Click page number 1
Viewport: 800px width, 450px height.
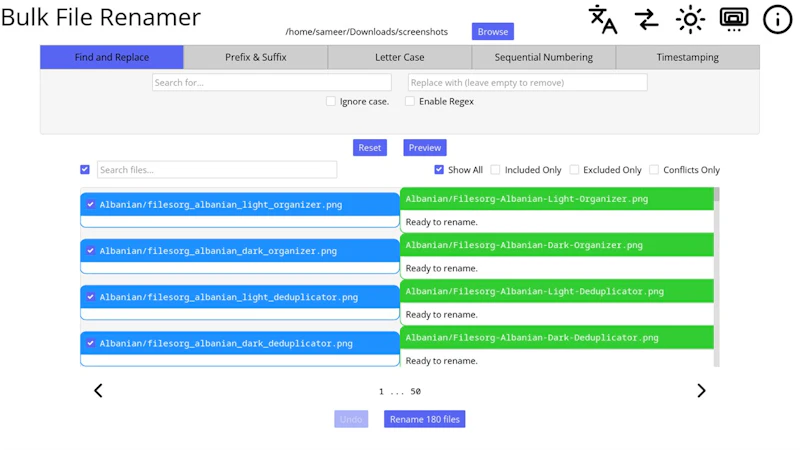(x=381, y=391)
